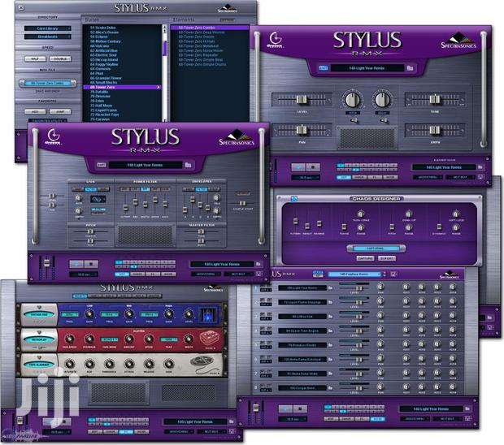Click corner expand icon in Easy Edit footer
The width and height of the screenshot is (504, 445).
[481, 177]
